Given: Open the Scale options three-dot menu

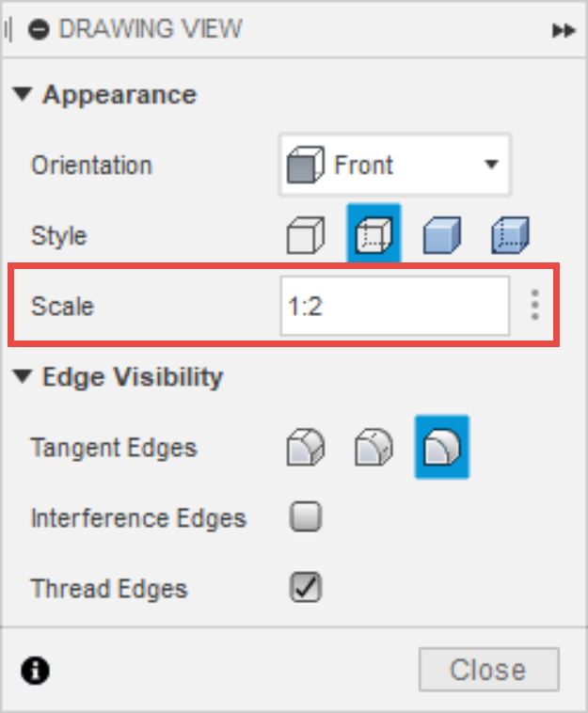Looking at the screenshot, I should pos(534,306).
